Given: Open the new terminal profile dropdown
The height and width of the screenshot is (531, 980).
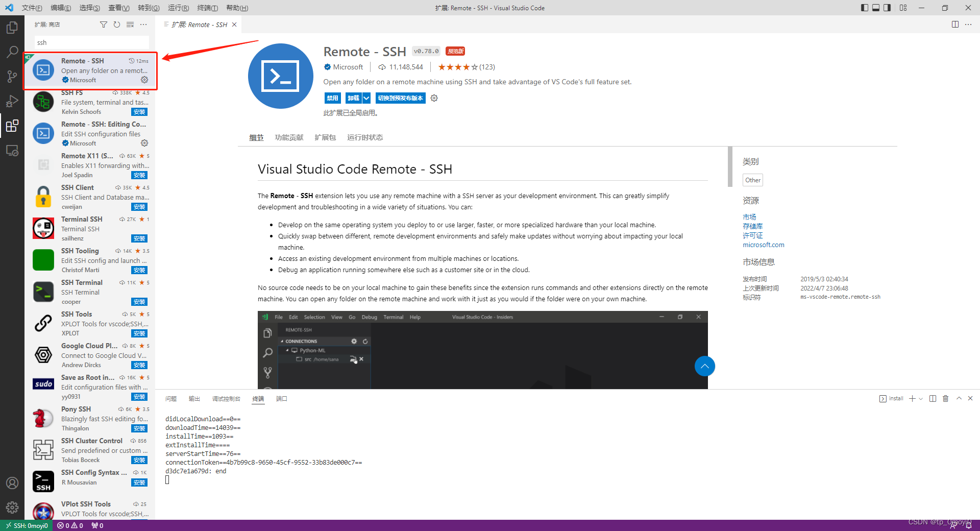Looking at the screenshot, I should [x=921, y=398].
